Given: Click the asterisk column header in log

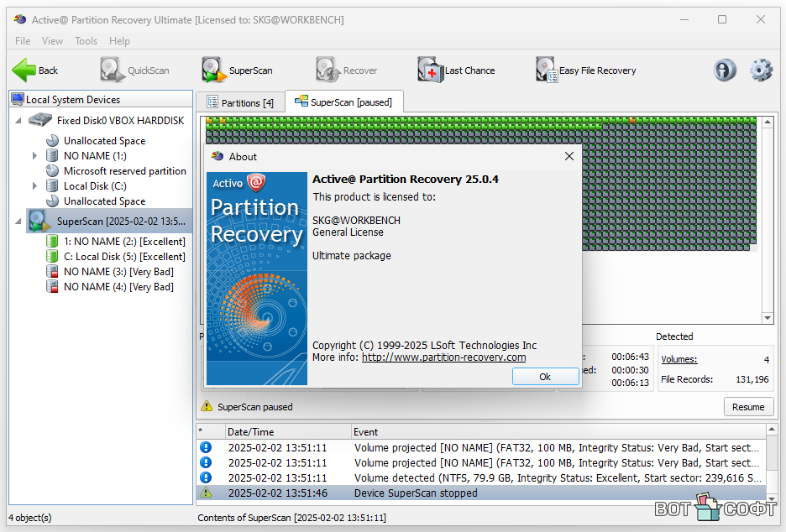Looking at the screenshot, I should 211,432.
